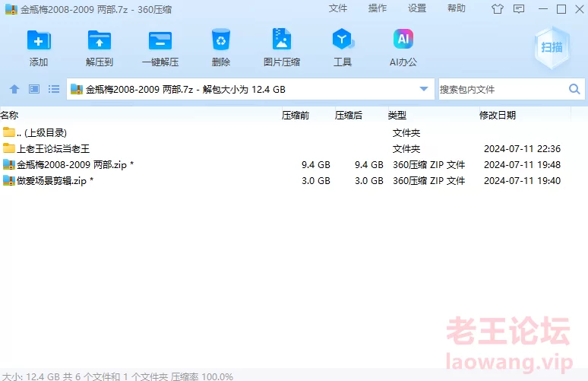
Task: Expand the archive path dropdown arrow
Action: (424, 89)
